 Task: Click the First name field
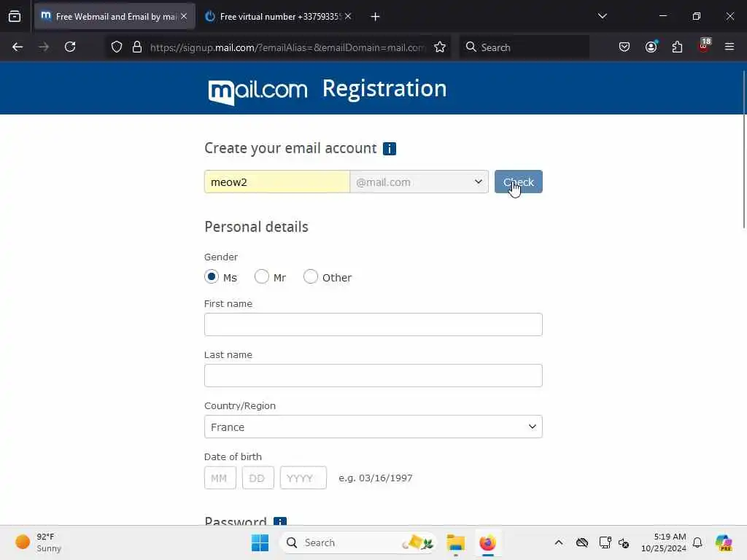[x=373, y=324]
